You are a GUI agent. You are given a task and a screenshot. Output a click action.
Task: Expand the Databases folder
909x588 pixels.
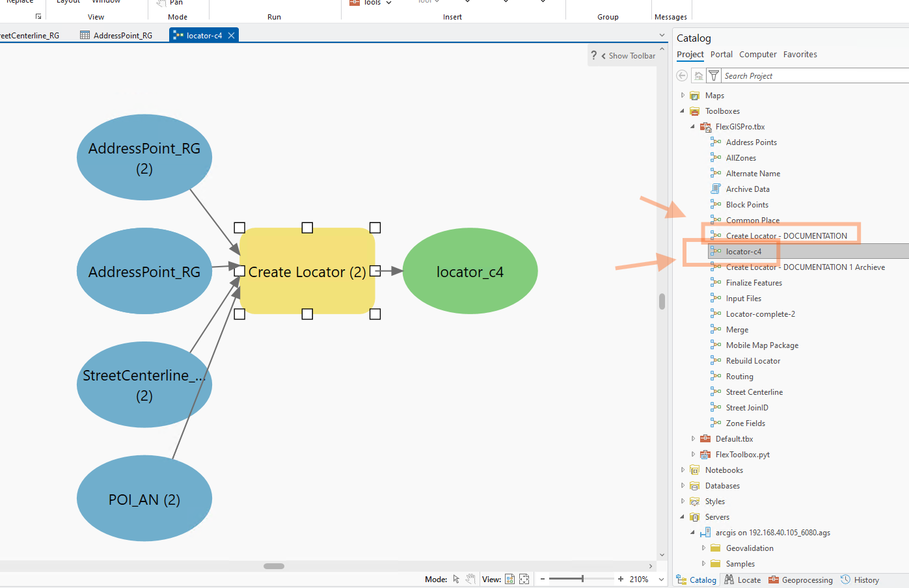tap(682, 486)
